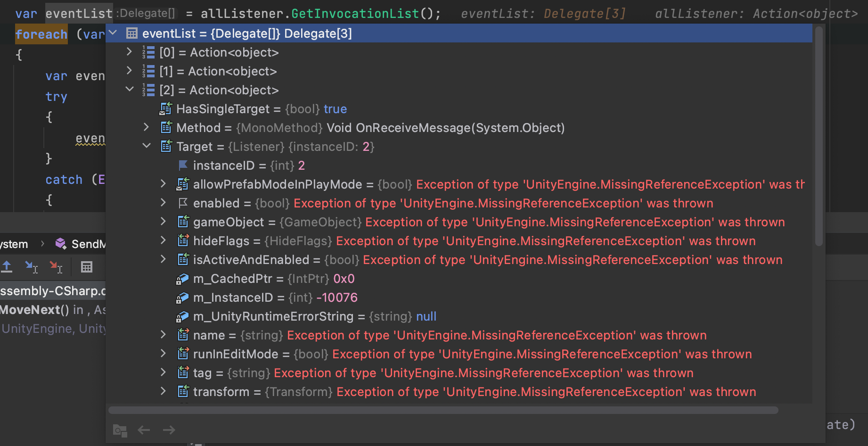Click the popup's horizontal scrollbar
Screen dimensions: 868x446
[443, 410]
